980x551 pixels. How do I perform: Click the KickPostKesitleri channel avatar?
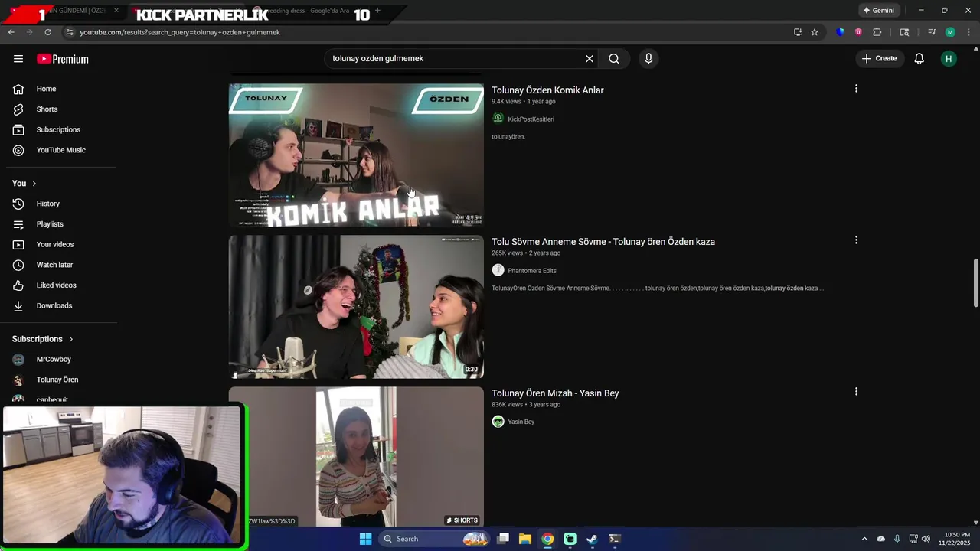tap(498, 119)
